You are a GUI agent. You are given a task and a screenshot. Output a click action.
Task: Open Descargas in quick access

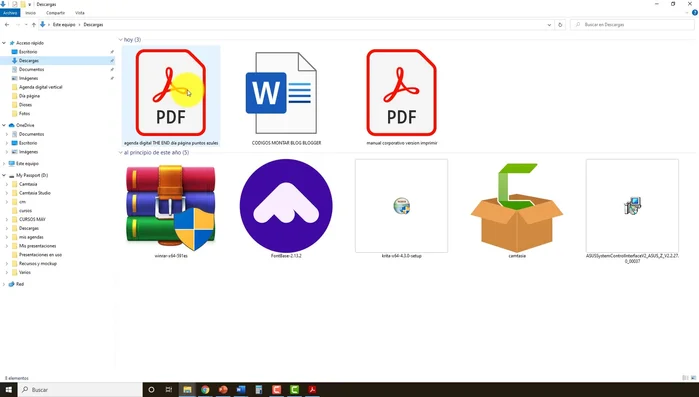pyautogui.click(x=29, y=61)
